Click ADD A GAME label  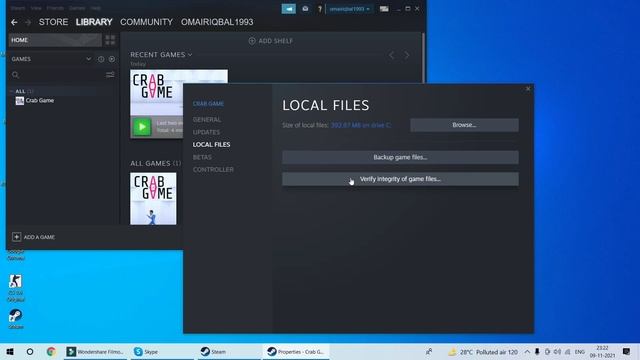[39, 237]
